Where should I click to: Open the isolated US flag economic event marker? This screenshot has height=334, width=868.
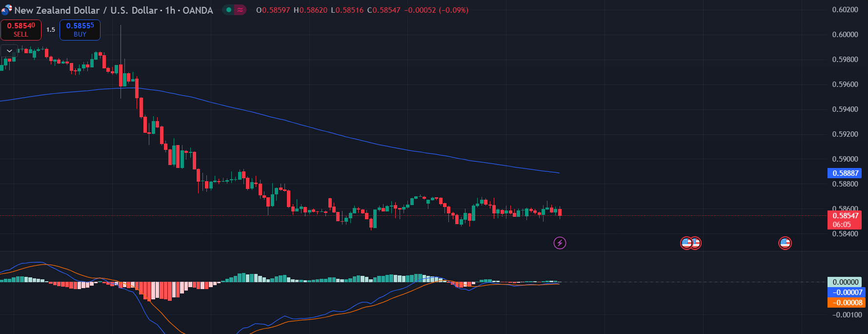click(785, 243)
